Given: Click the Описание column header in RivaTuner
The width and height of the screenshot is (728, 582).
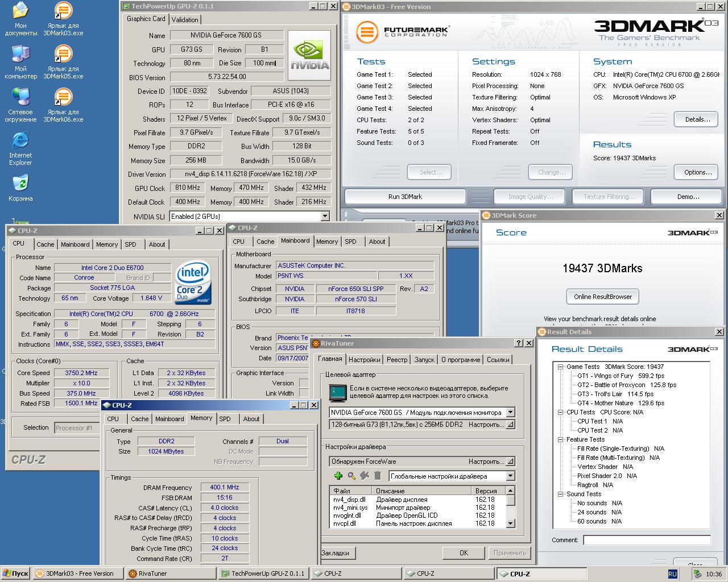Looking at the screenshot, I should (422, 490).
